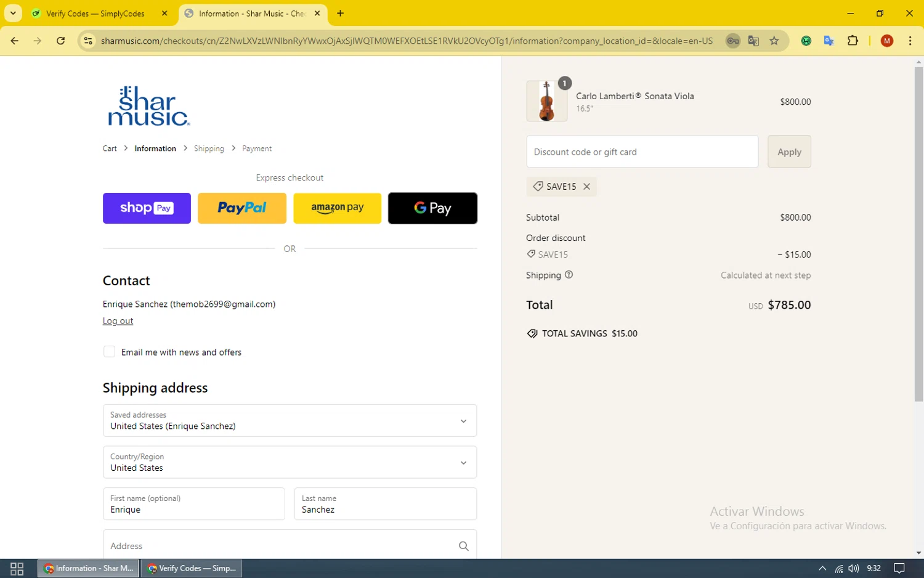Remove the SAVE15 discount tag
924x578 pixels.
coord(587,187)
